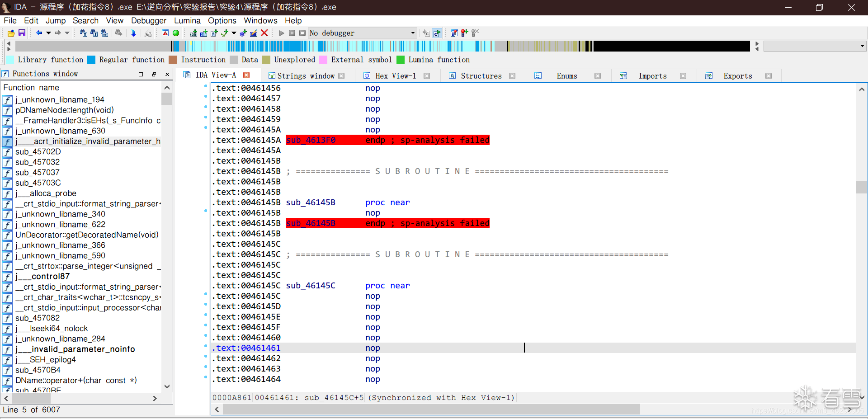The height and width of the screenshot is (419, 868).
Task: Click the red-highlighted sub_4613F0 endp line
Action: coord(387,140)
